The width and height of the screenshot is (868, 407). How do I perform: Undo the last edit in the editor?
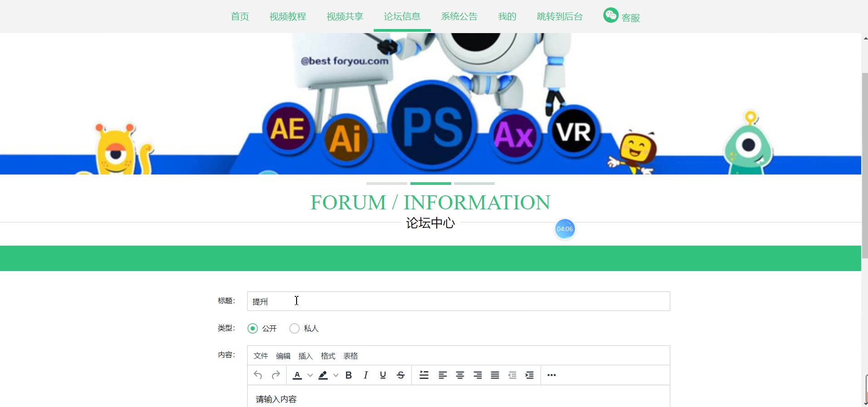[258, 375]
